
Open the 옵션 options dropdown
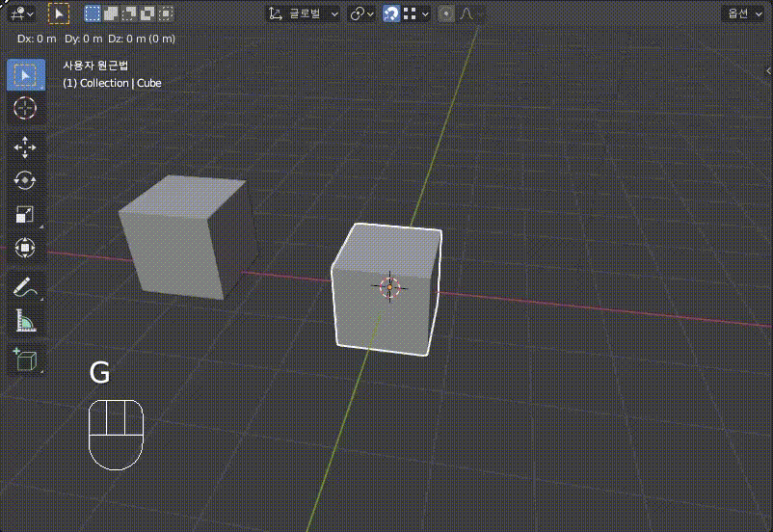click(744, 13)
